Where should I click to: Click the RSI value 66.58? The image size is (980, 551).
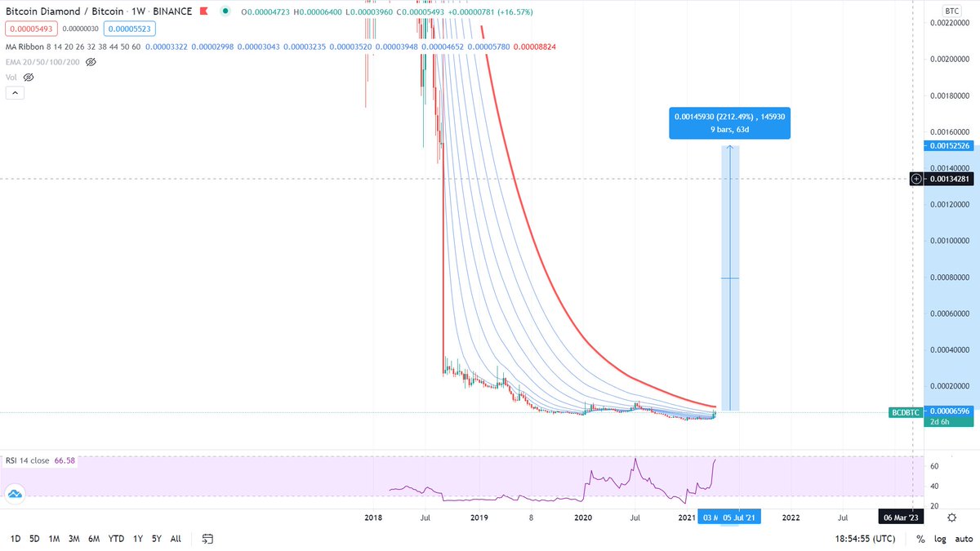pyautogui.click(x=65, y=461)
